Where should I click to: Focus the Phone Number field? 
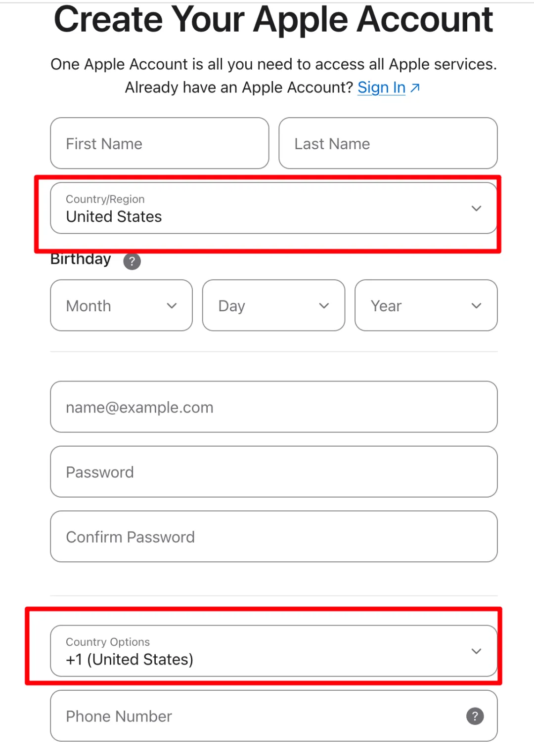(274, 716)
